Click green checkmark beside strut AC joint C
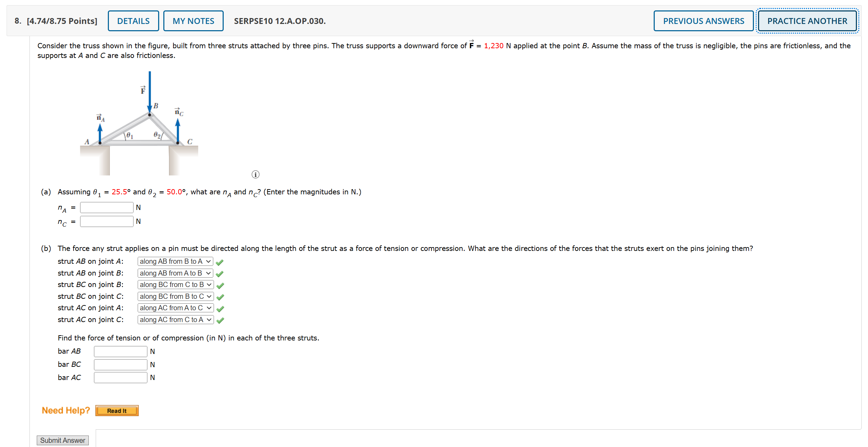The width and height of the screenshot is (868, 447). (220, 321)
